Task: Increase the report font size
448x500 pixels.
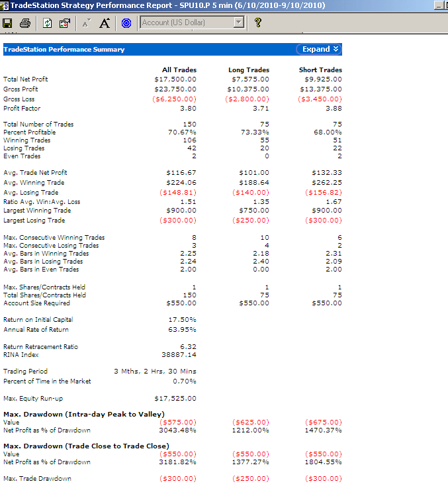Action: [105, 23]
